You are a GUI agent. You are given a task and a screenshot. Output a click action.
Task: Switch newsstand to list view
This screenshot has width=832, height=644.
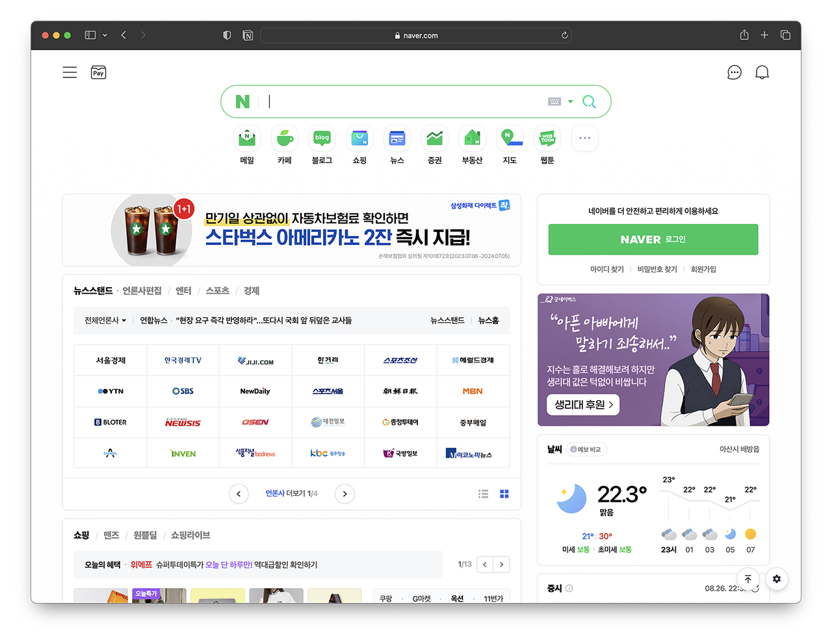pos(484,494)
